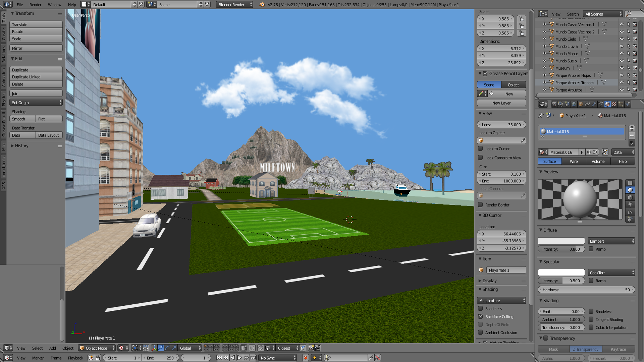Jump to the first frame
644x362 pixels.
coord(219,358)
